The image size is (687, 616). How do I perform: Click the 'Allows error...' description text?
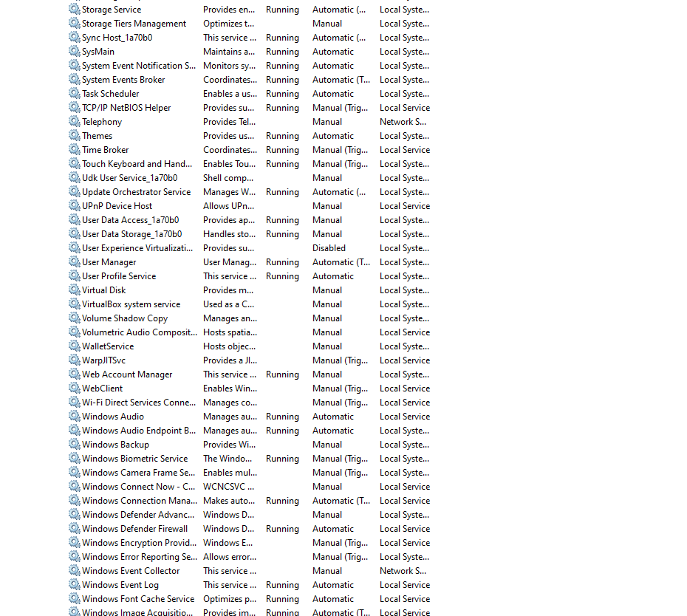point(230,556)
